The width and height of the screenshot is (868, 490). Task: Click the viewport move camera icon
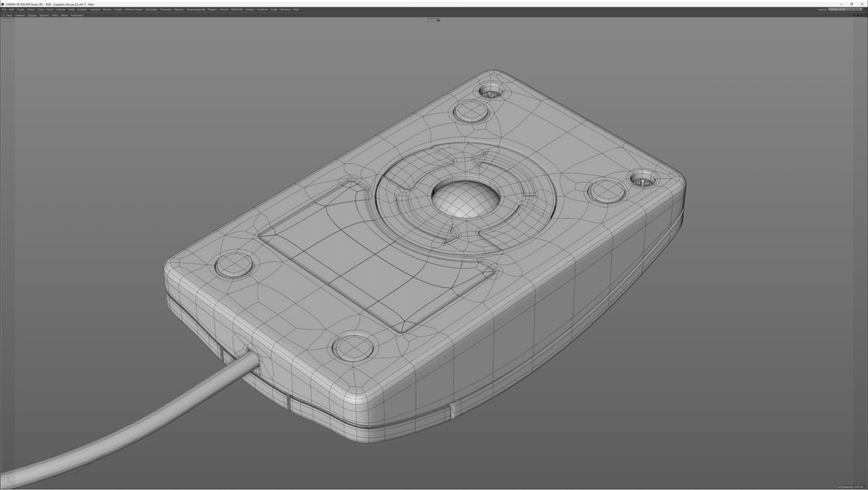point(854,15)
